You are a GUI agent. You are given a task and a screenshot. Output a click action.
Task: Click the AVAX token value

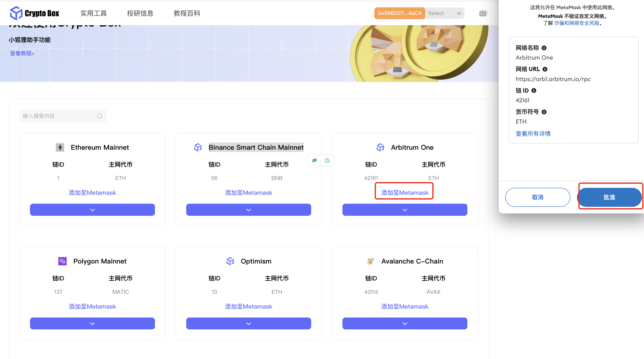click(x=433, y=292)
